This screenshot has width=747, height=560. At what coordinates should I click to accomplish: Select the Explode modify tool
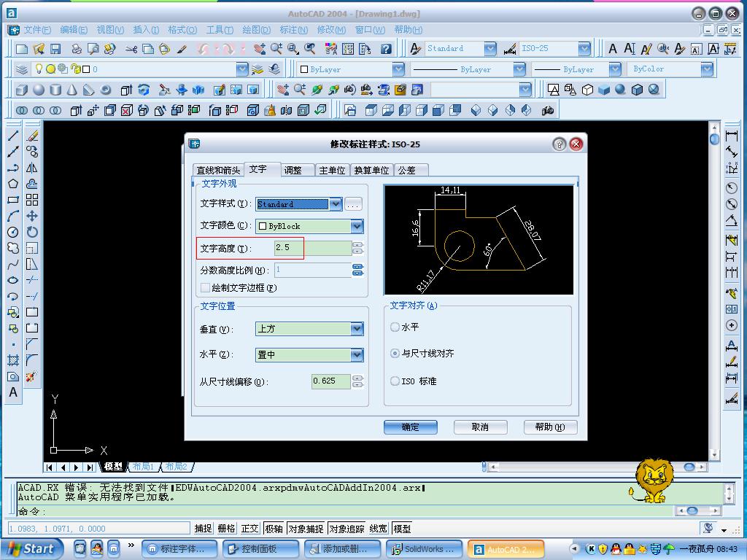[x=32, y=376]
